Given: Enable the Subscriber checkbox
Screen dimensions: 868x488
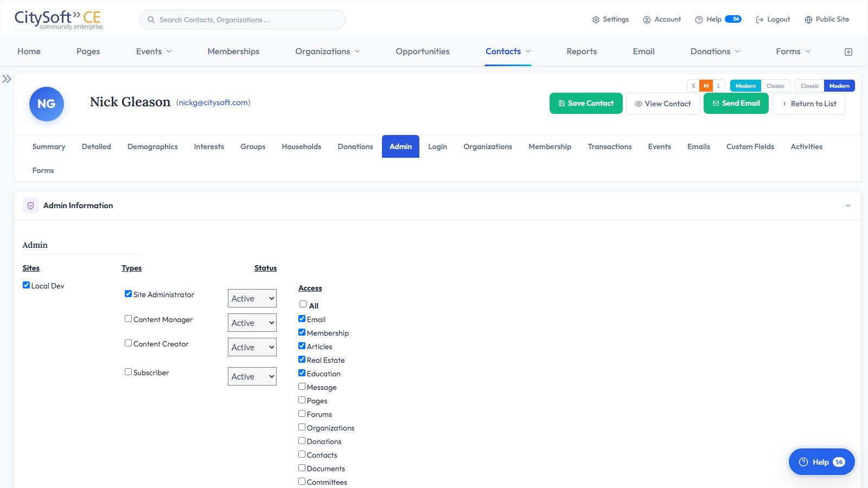Looking at the screenshot, I should (128, 372).
